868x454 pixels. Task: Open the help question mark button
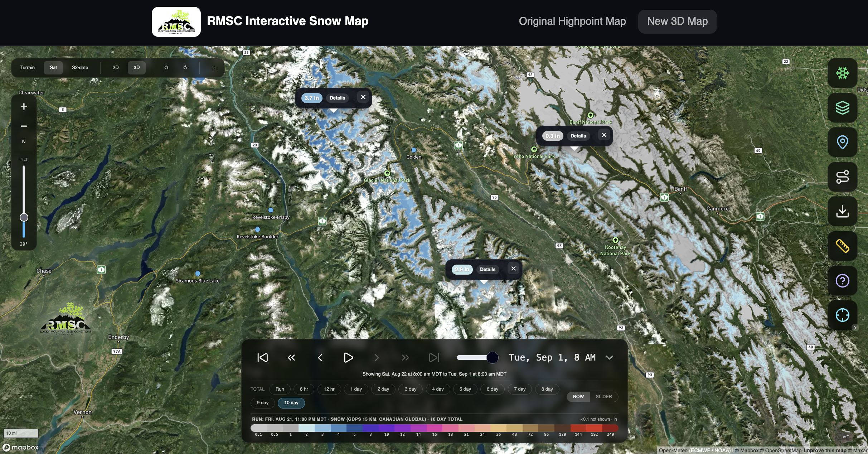tap(842, 281)
